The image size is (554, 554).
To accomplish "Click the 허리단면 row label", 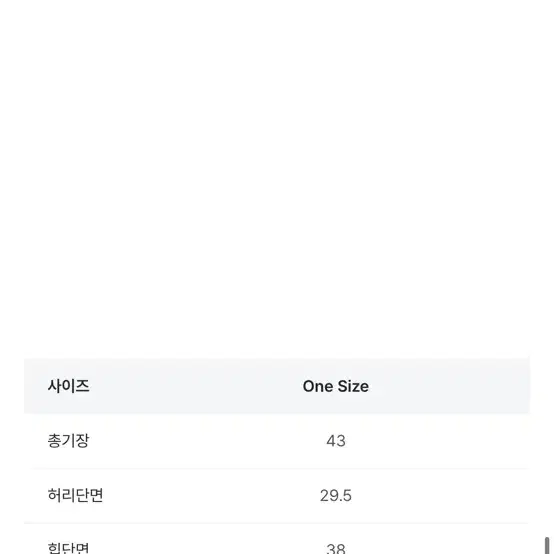I will click(75, 495).
